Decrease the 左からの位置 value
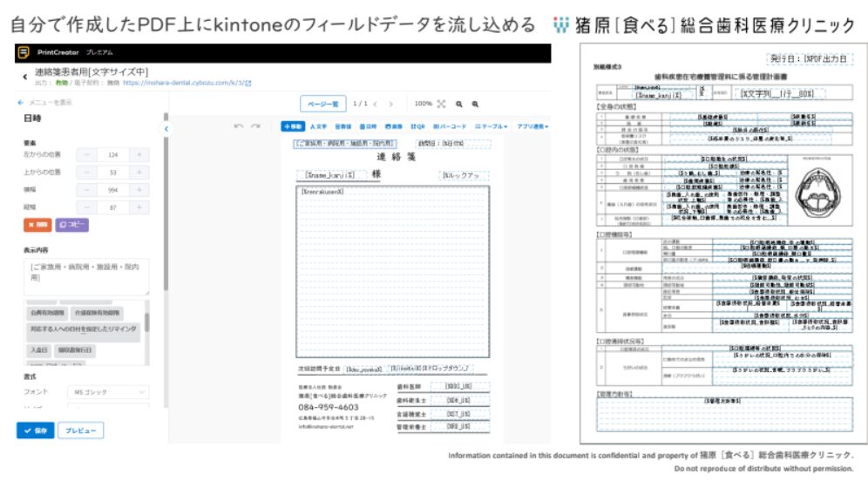Image resolution: width=868 pixels, height=488 pixels. point(87,155)
